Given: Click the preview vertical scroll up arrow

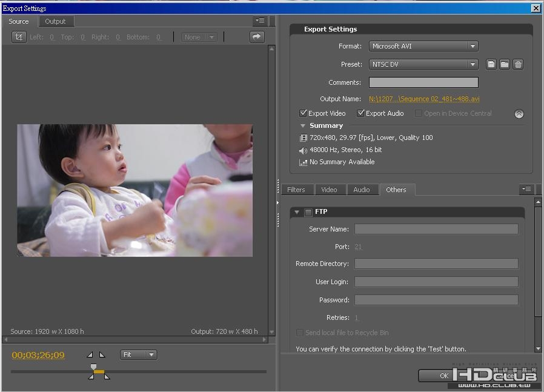Looking at the screenshot, I should coord(271,49).
